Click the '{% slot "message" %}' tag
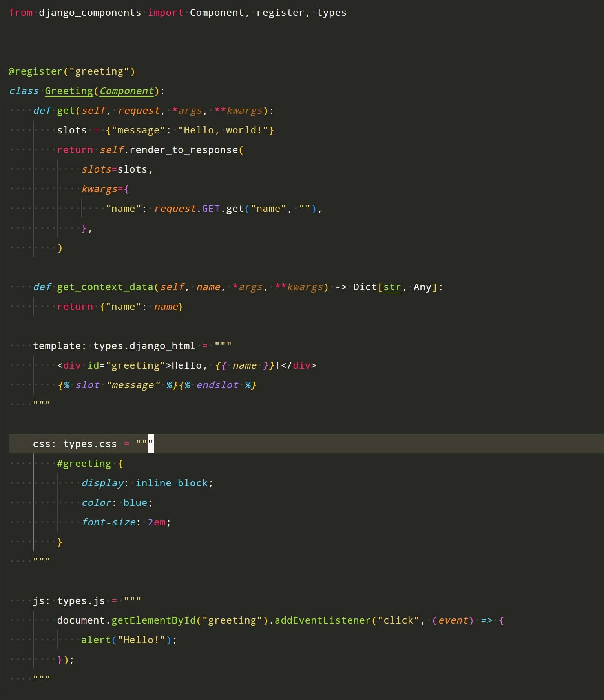The height and width of the screenshot is (700, 604). click(x=117, y=385)
